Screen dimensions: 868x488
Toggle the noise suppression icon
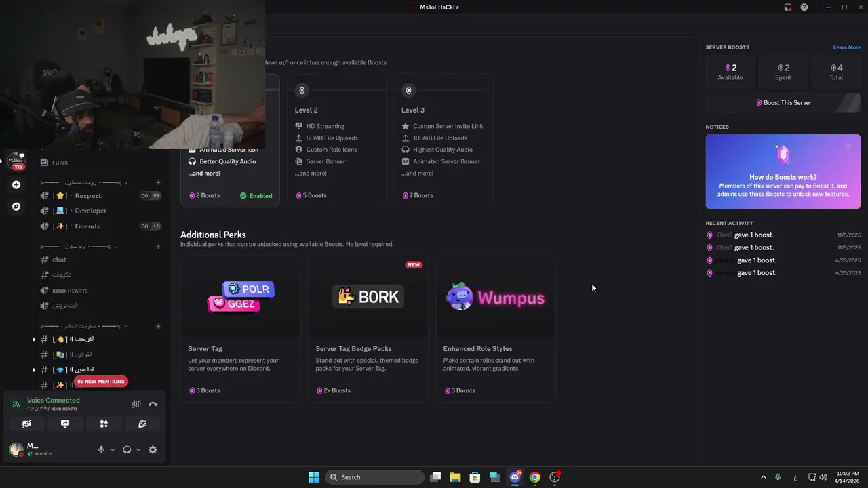[136, 404]
